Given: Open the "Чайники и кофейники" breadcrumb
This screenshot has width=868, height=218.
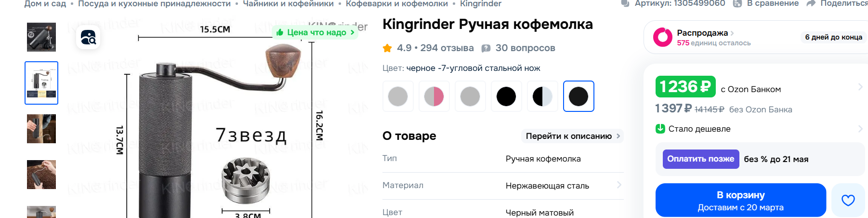Looking at the screenshot, I should click(288, 4).
